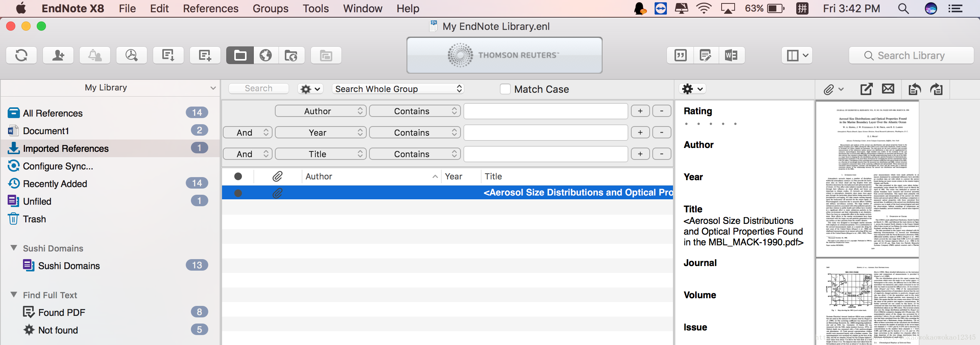Select All References in sidebar

click(110, 113)
